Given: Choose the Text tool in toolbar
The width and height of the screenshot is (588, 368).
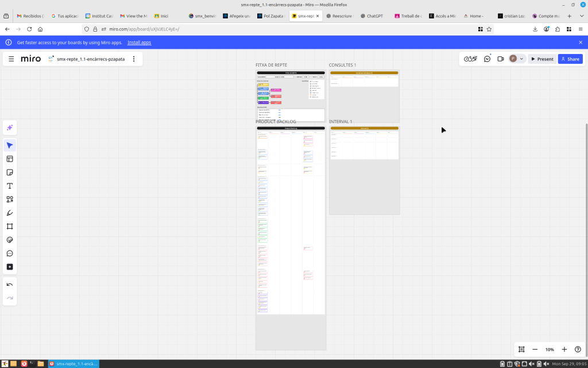Looking at the screenshot, I should click(x=10, y=186).
